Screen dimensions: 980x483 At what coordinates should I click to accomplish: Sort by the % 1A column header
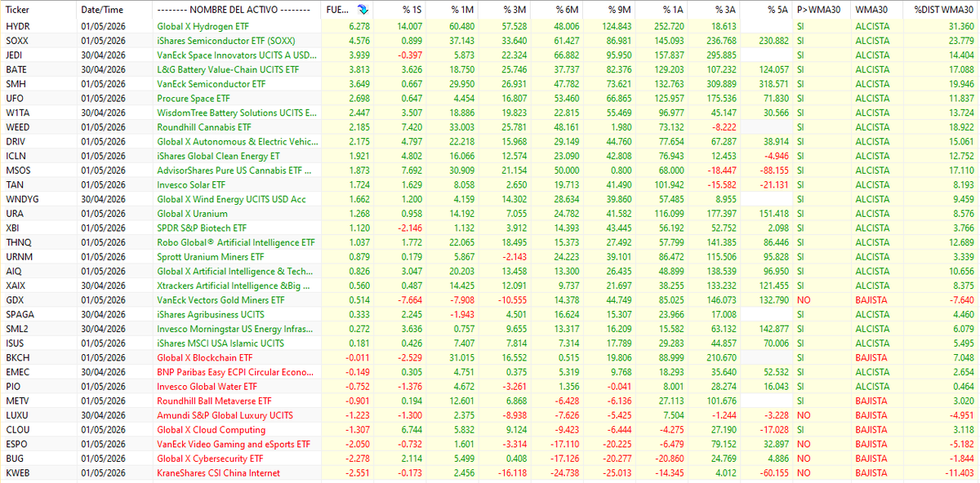(x=673, y=11)
